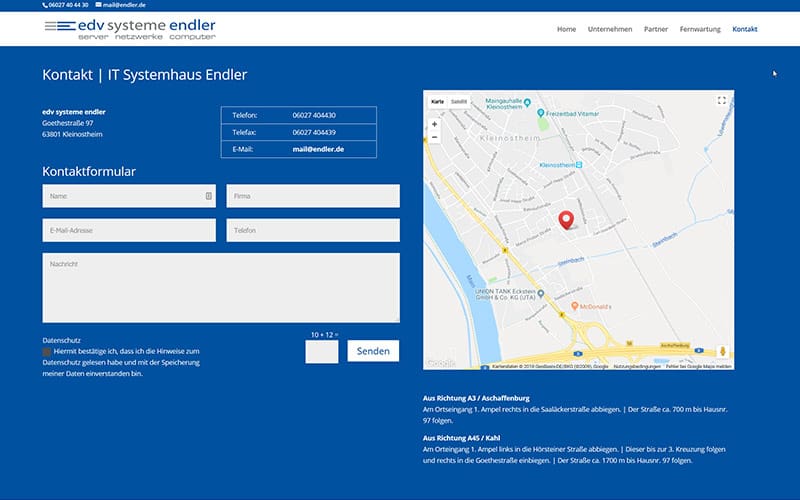Viewport: 800px width, 500px height.
Task: Click the Senden button
Action: click(373, 351)
